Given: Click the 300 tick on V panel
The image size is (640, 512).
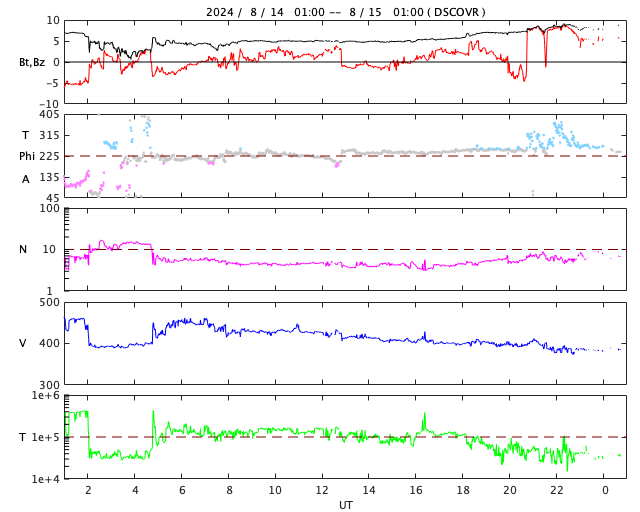Looking at the screenshot, I should click(49, 385).
